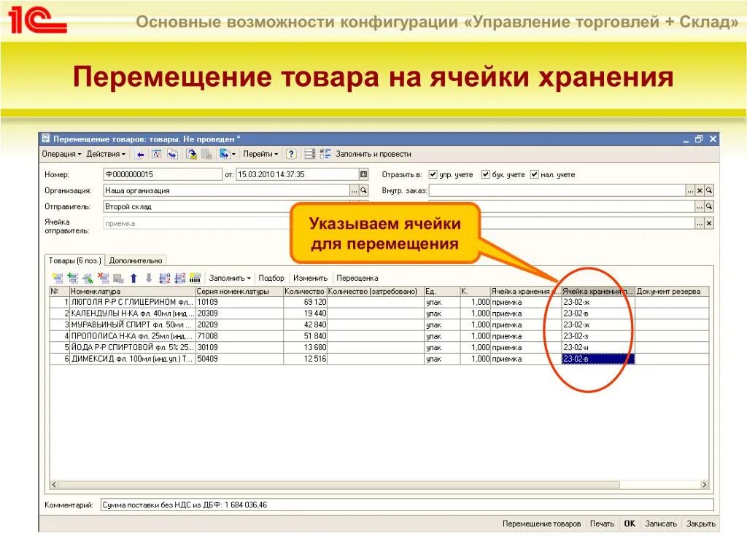Switch to the Дополнительно tab
Screen dimensions: 747x560
tap(136, 261)
